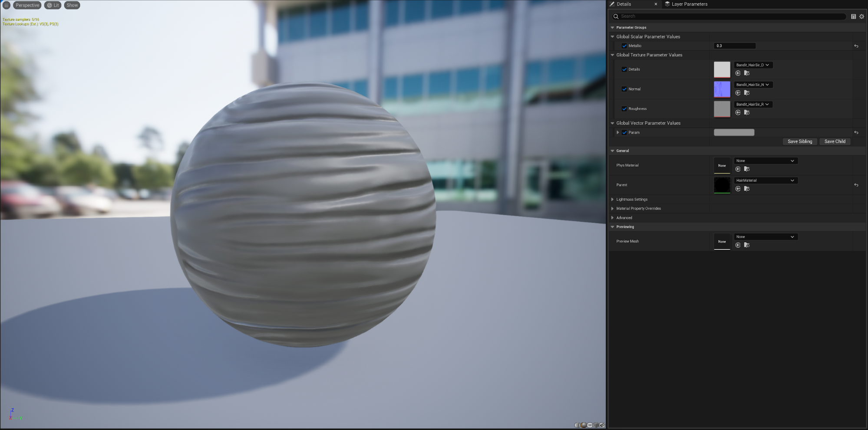Click the Parent material black thumbnail
This screenshot has height=430, width=868.
[x=722, y=185]
